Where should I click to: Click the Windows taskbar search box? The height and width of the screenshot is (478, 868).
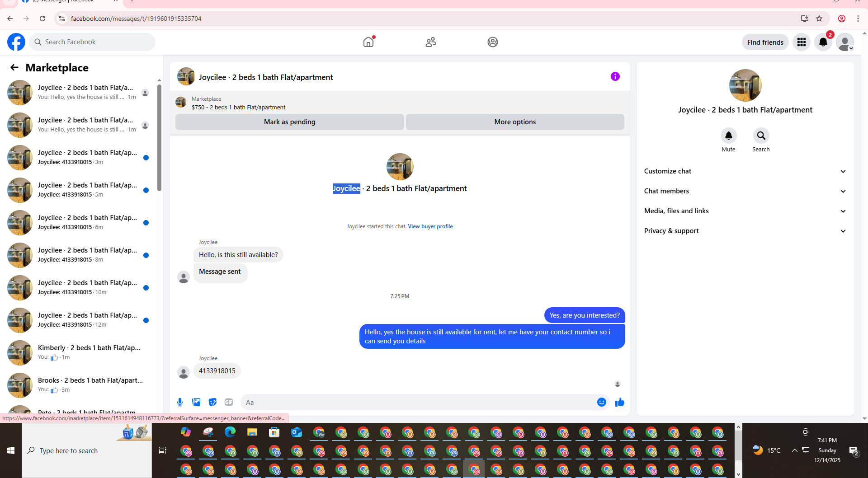pyautogui.click(x=87, y=450)
